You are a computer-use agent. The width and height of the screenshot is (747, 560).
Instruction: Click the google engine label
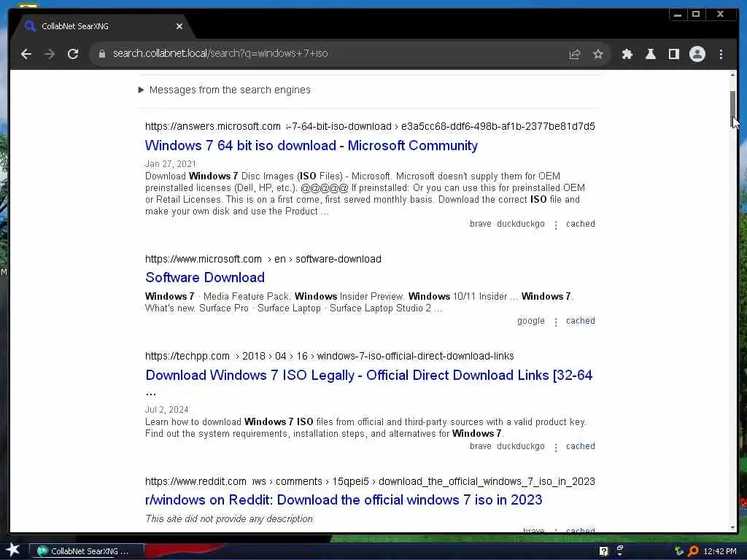(531, 321)
